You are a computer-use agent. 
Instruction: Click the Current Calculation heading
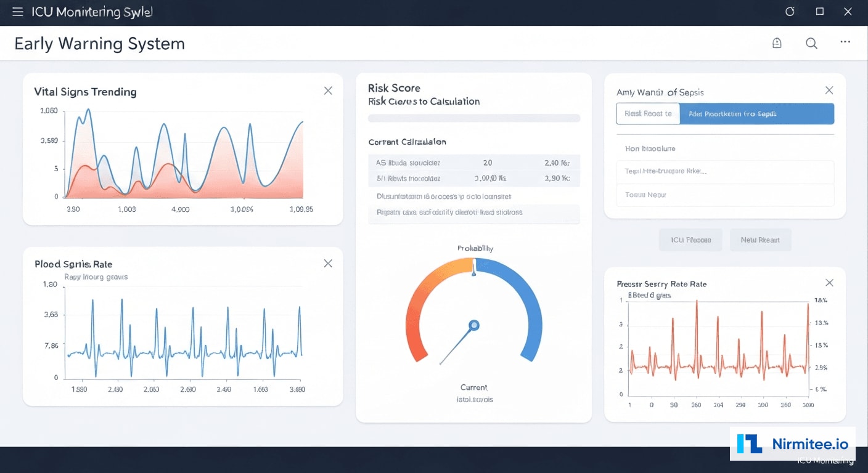point(407,142)
